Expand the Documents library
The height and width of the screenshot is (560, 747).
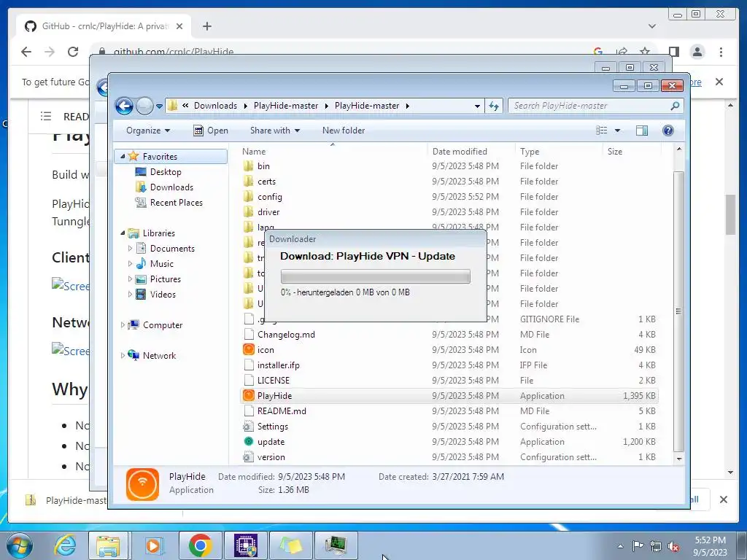[x=130, y=248]
